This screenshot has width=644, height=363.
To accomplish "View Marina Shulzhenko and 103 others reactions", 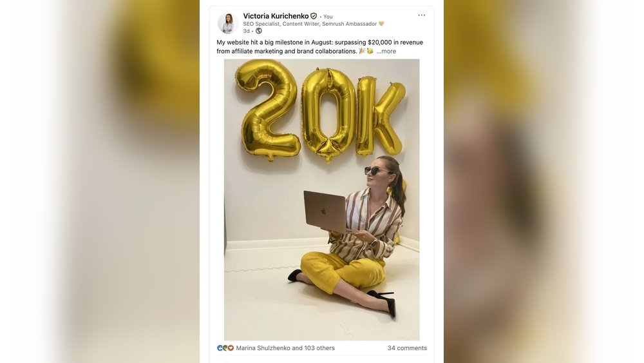I will coord(285,348).
